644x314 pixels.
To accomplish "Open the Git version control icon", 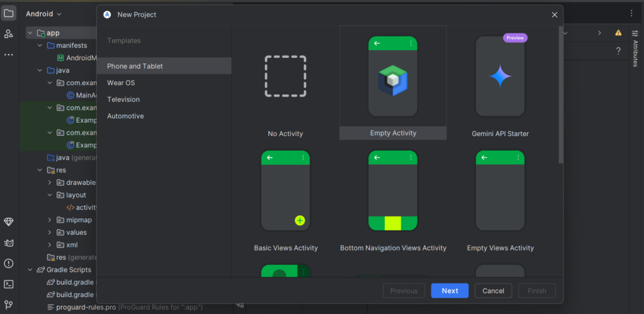I will pos(9,305).
